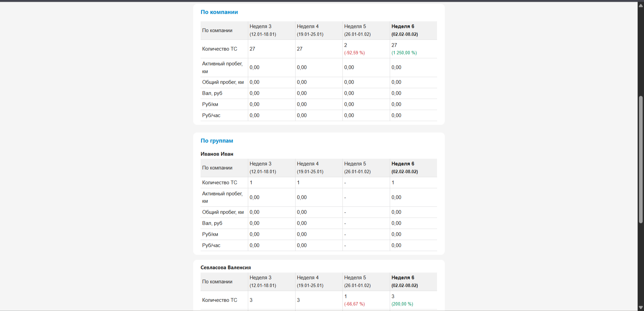Click the Неделя 5 dash for Иванов Иван Количество ТС
The height and width of the screenshot is (311, 644).
tap(345, 183)
